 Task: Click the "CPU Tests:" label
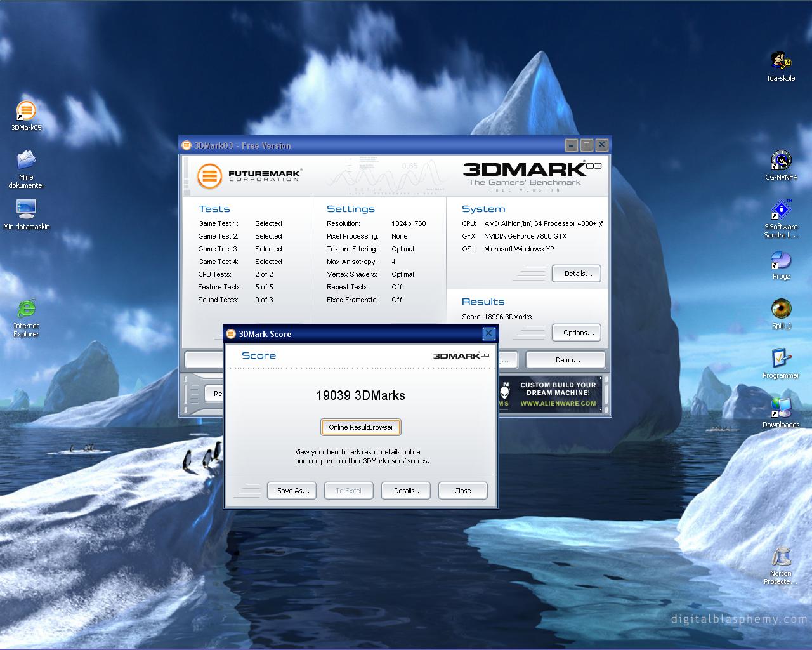click(x=214, y=274)
